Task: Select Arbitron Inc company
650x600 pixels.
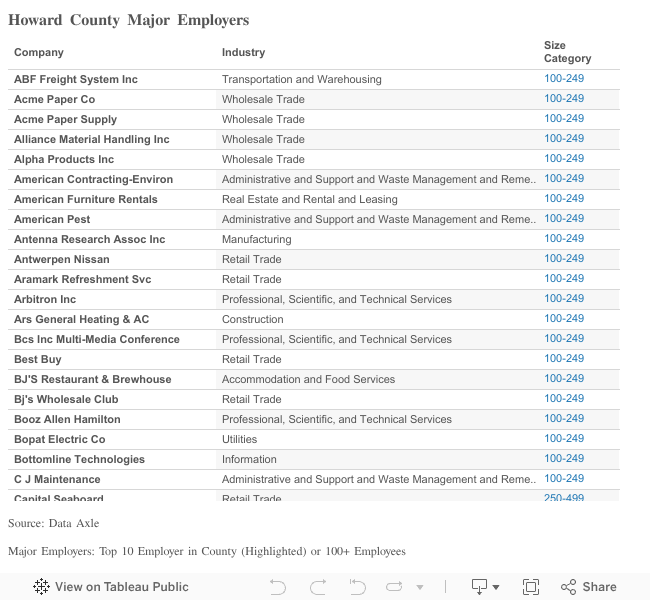Action: click(x=45, y=299)
